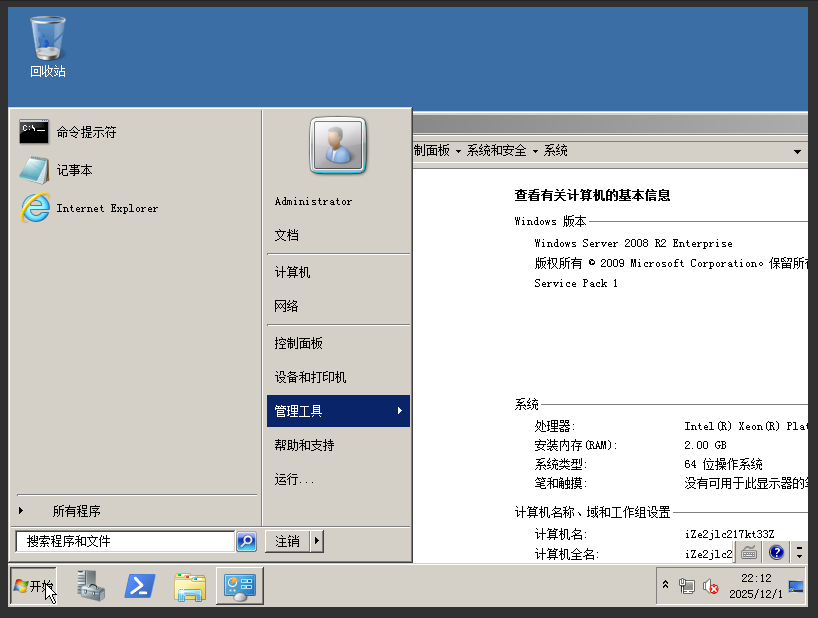818x618 pixels.
Task: Click Service Pack 1 text
Action: [x=576, y=283]
